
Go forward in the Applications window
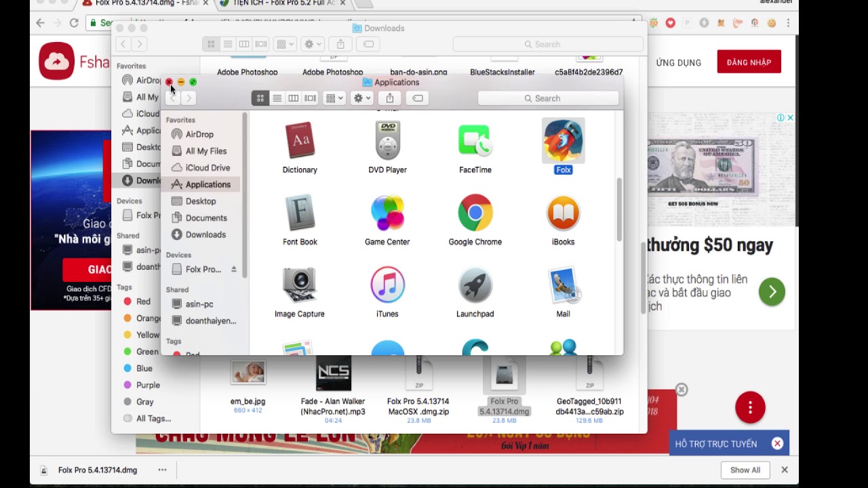pos(189,98)
